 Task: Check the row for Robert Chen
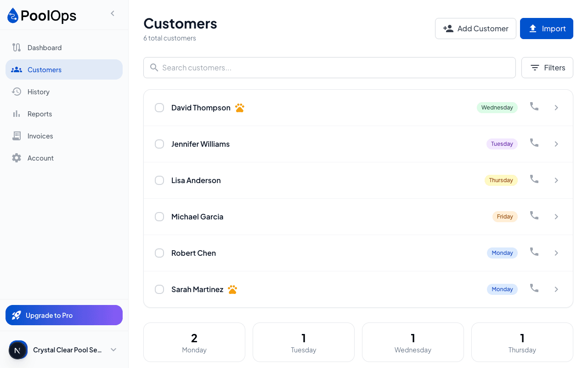coord(159,253)
